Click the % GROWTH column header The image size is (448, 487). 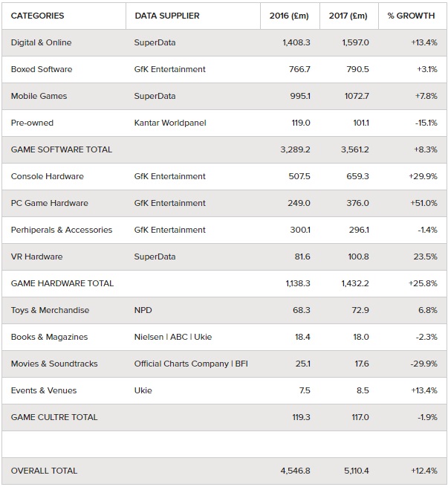coord(411,16)
